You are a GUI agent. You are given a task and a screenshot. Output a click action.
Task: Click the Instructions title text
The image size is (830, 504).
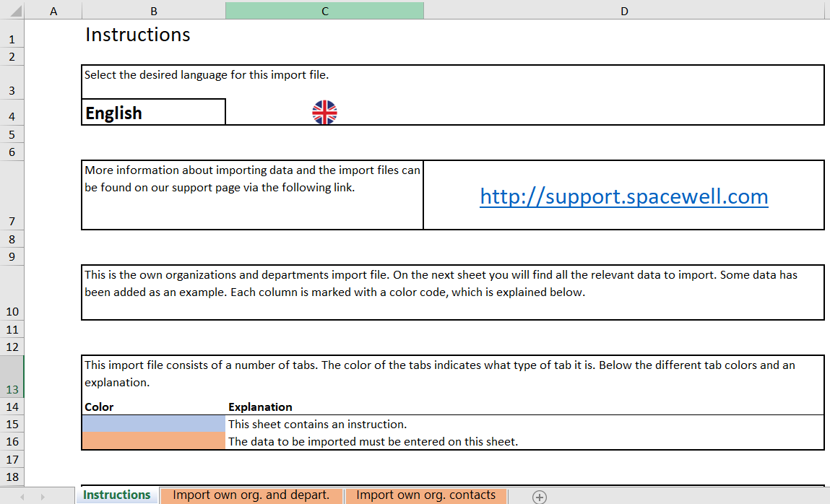point(138,35)
